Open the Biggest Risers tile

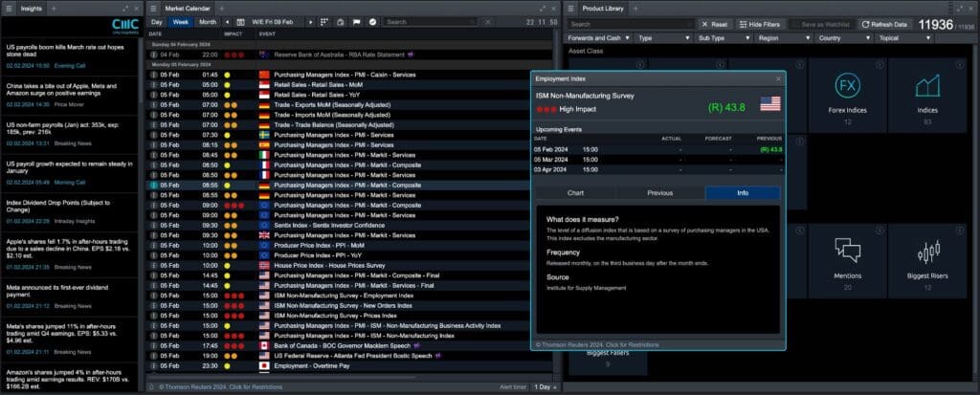[926, 261]
